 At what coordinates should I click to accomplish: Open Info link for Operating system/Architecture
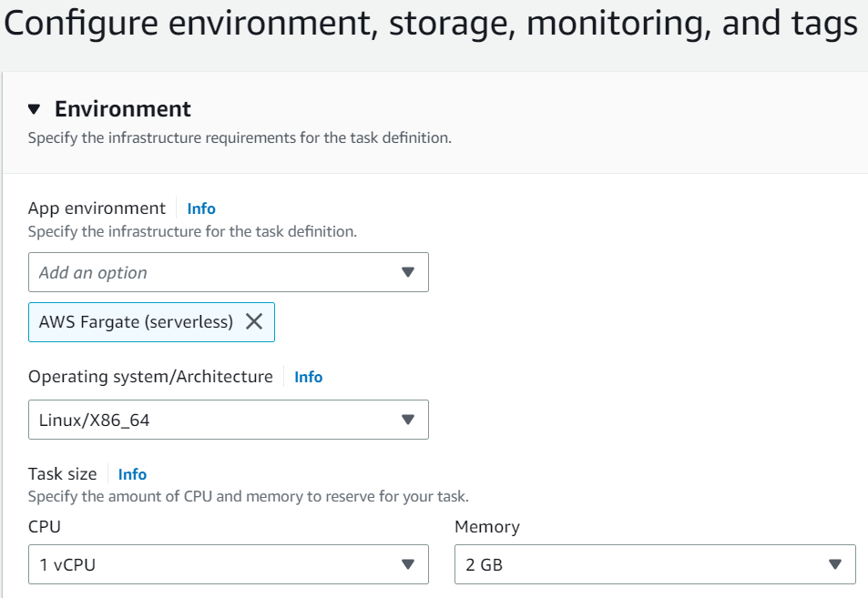[x=309, y=377]
